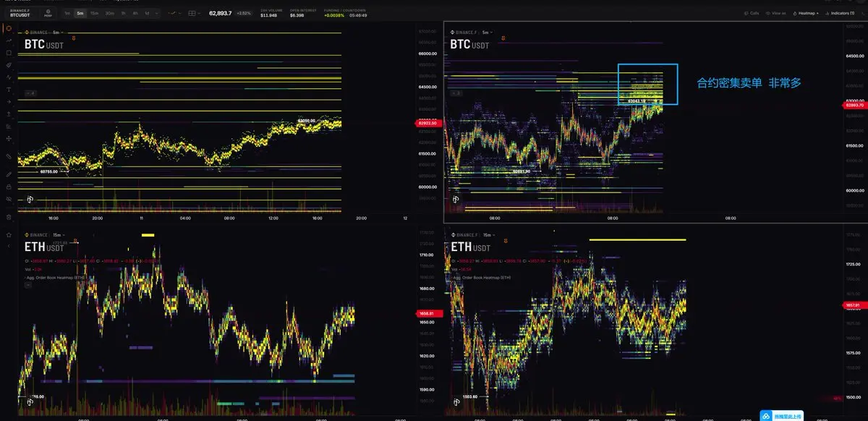Viewport: 868px width, 421px height.
Task: Click the logo at bottom of top-right BTC chart
Action: (457, 198)
